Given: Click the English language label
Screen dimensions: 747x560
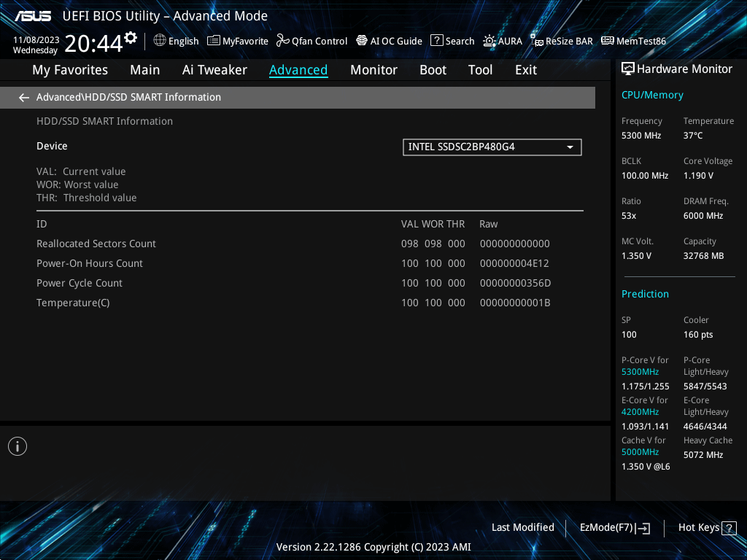Looking at the screenshot, I should 183,42.
